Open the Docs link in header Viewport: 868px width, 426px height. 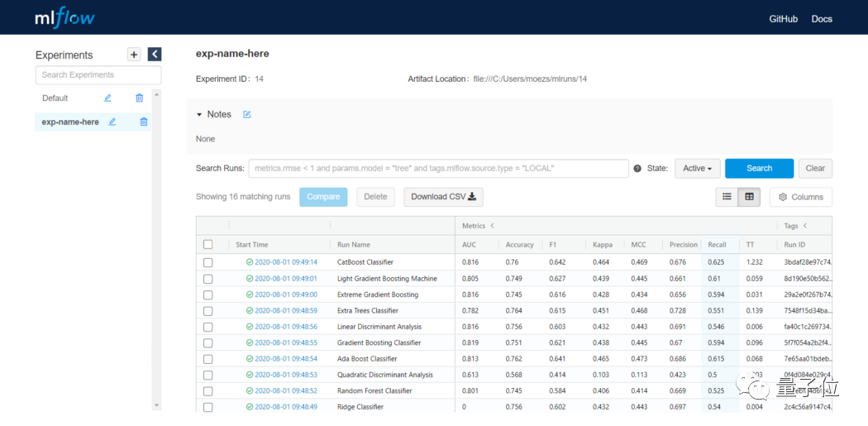click(x=822, y=18)
